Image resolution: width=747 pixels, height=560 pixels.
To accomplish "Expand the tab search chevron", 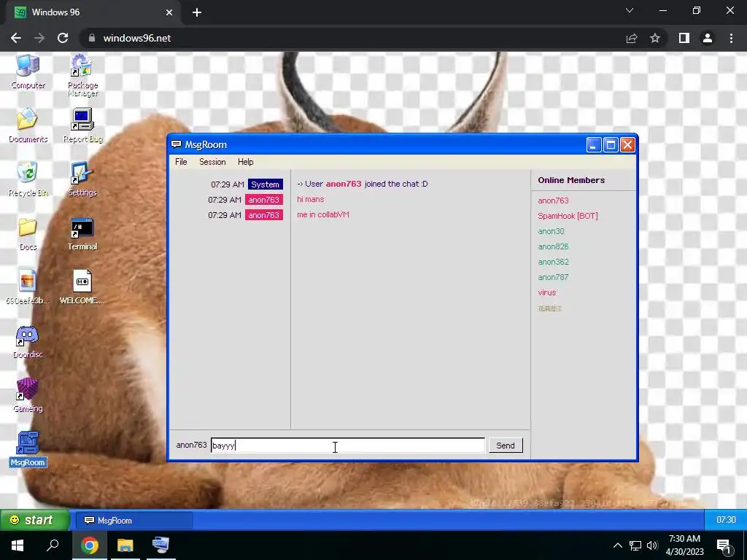I will tap(630, 10).
